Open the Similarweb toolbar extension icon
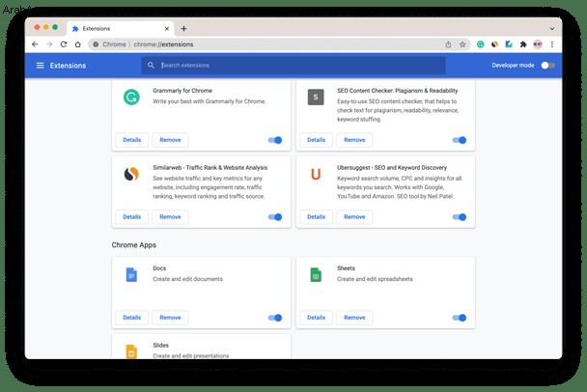This screenshot has width=587, height=392. [494, 44]
